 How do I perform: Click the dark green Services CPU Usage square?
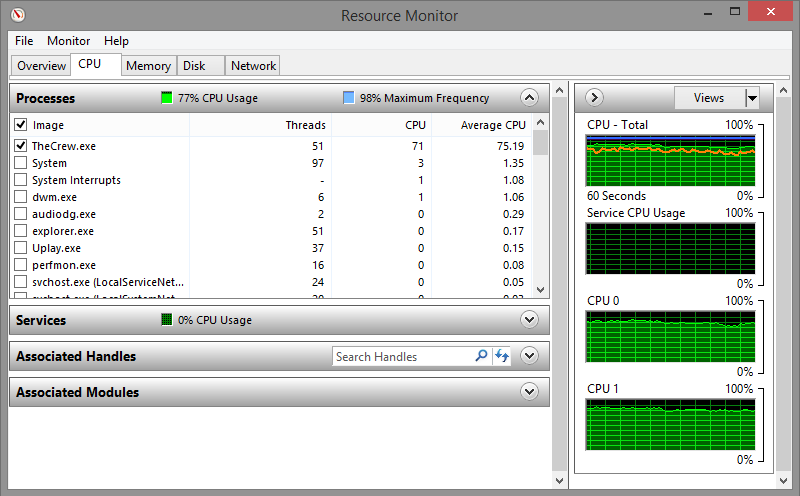(x=167, y=319)
